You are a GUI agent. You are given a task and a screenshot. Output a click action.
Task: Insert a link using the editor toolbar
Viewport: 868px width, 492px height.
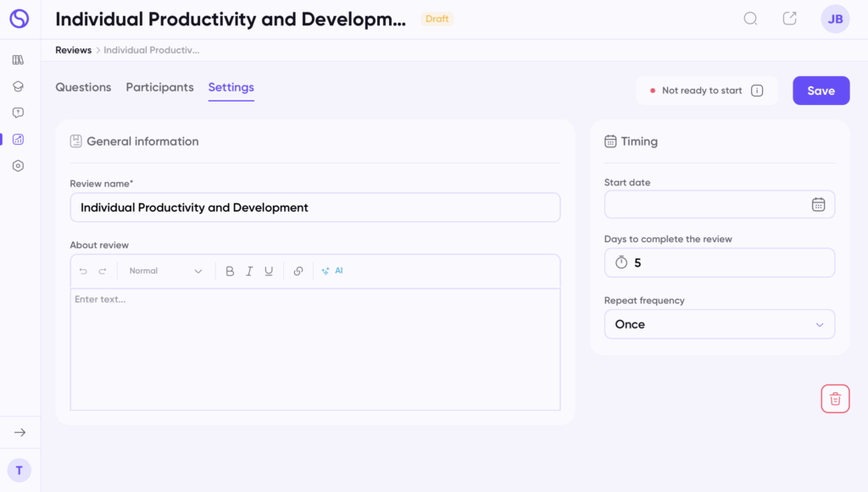coord(298,271)
